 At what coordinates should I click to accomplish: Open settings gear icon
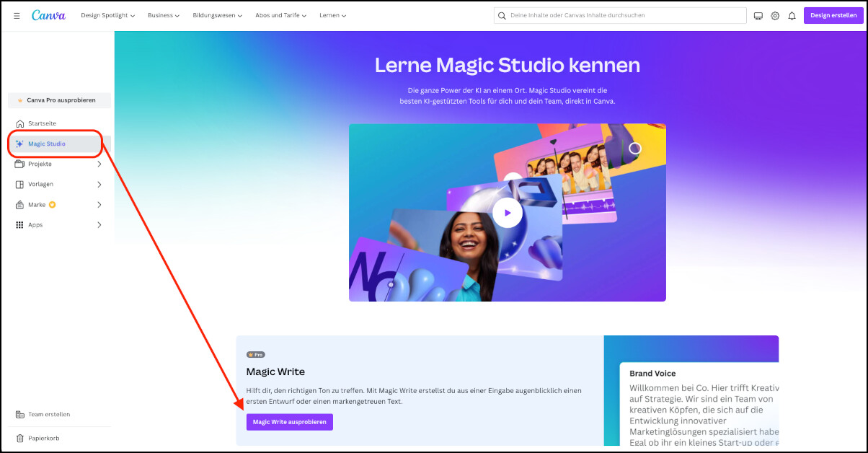(x=775, y=16)
